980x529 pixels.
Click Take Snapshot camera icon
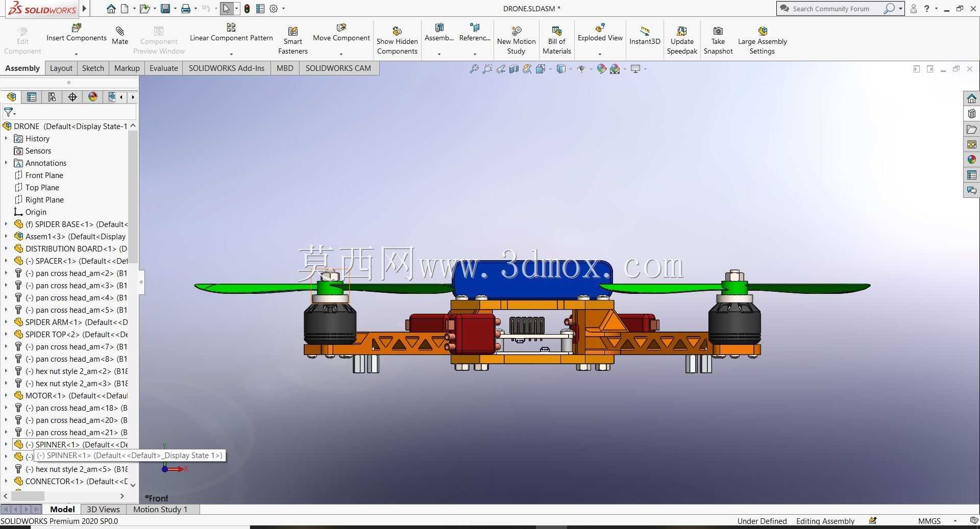point(718,31)
